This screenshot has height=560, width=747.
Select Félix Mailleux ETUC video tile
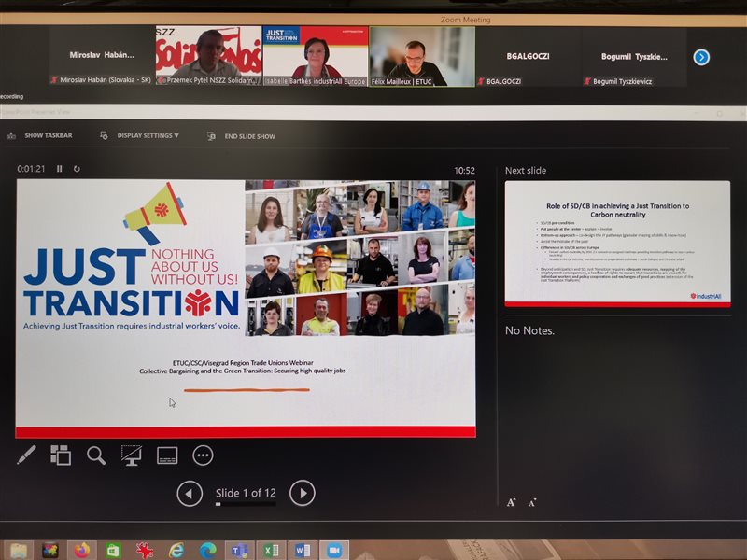pos(422,57)
